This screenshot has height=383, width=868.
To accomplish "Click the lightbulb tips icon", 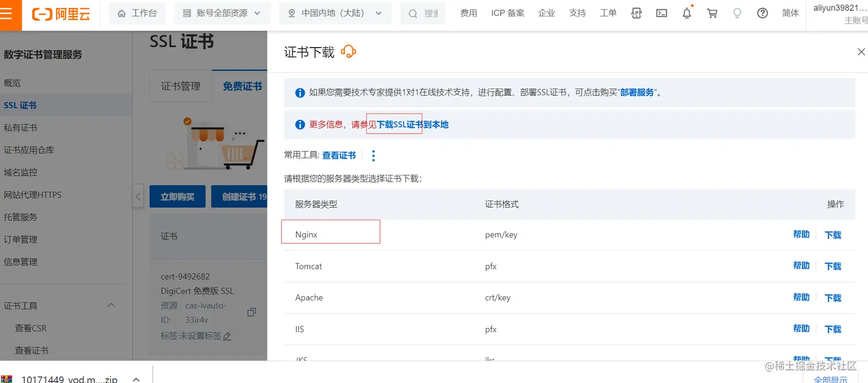I will point(738,13).
